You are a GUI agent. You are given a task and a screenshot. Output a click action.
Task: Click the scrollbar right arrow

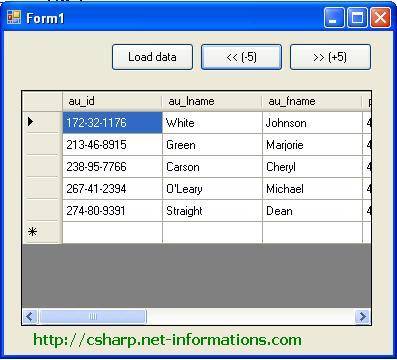coord(363,316)
